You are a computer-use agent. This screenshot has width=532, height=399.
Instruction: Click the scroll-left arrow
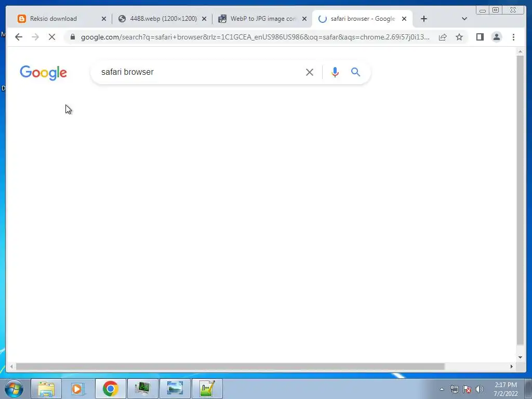pos(11,366)
